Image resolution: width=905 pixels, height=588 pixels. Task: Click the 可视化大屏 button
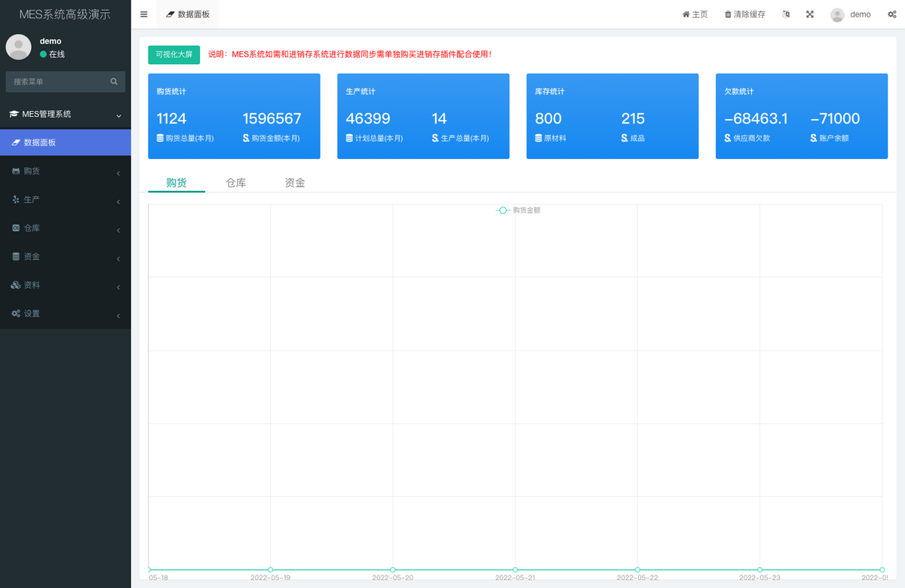pos(174,55)
